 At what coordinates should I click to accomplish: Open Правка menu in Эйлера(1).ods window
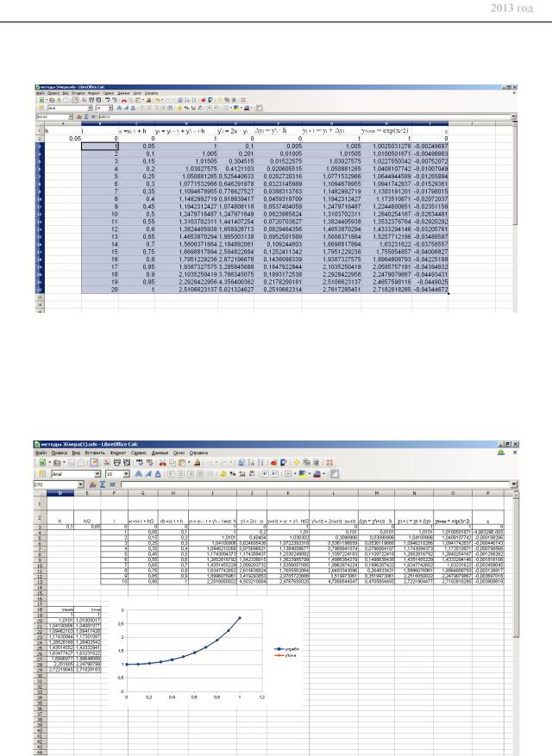click(x=59, y=453)
